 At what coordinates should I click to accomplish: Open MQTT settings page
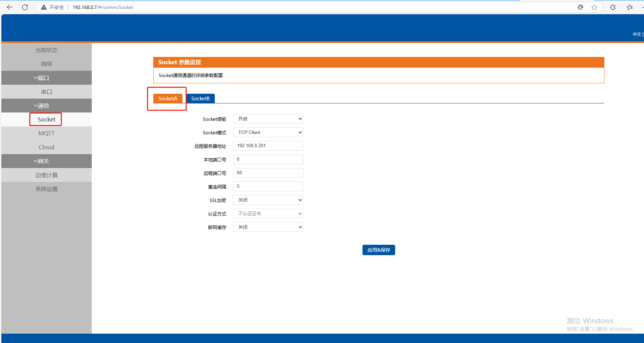[47, 133]
